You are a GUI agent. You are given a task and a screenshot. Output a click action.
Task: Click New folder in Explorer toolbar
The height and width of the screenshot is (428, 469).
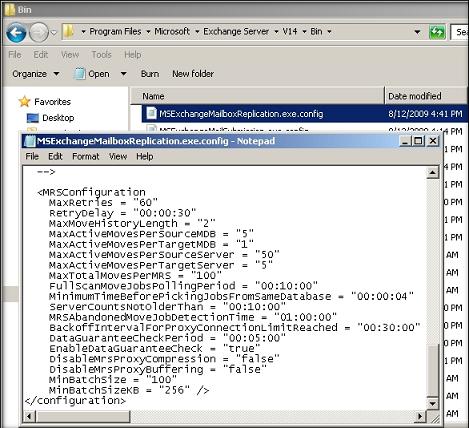point(193,74)
